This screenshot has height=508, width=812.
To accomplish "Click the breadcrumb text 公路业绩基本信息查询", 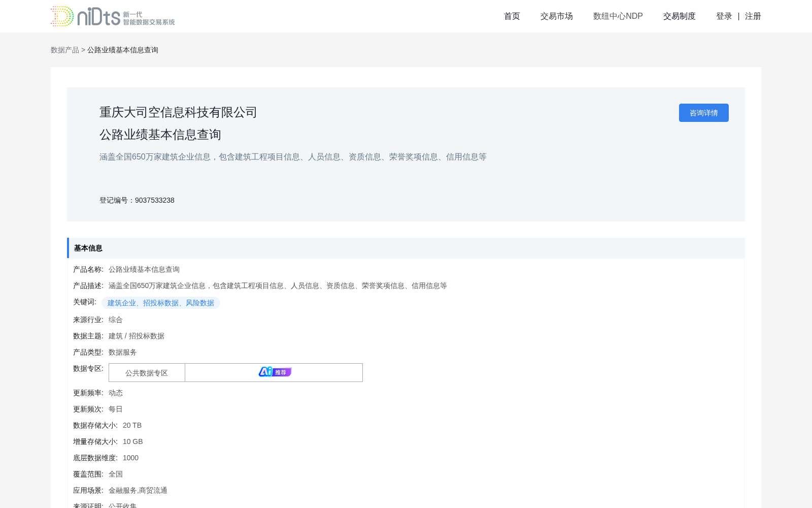I will [123, 50].
